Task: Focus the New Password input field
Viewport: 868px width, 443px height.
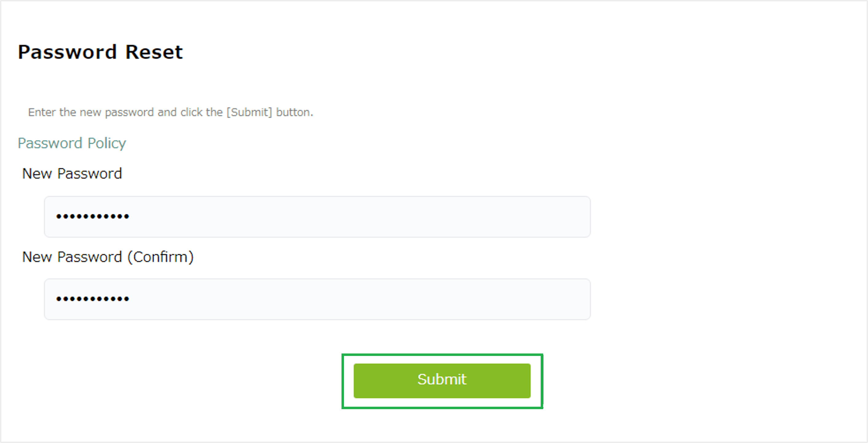Action: pos(317,217)
